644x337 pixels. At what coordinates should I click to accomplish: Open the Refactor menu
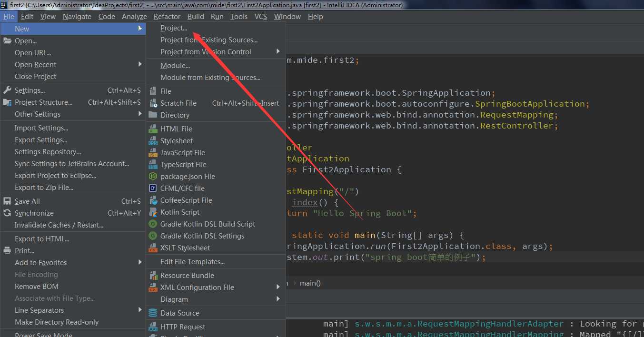[167, 17]
